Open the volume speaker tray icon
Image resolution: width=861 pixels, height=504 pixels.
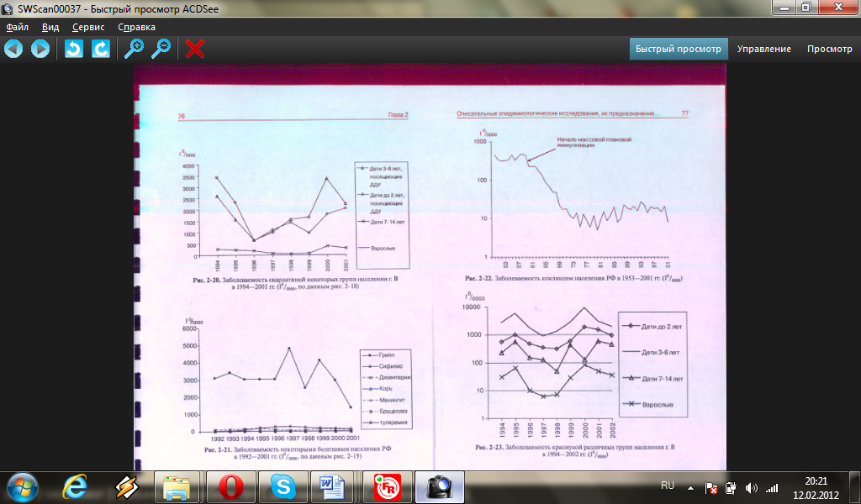click(x=751, y=487)
